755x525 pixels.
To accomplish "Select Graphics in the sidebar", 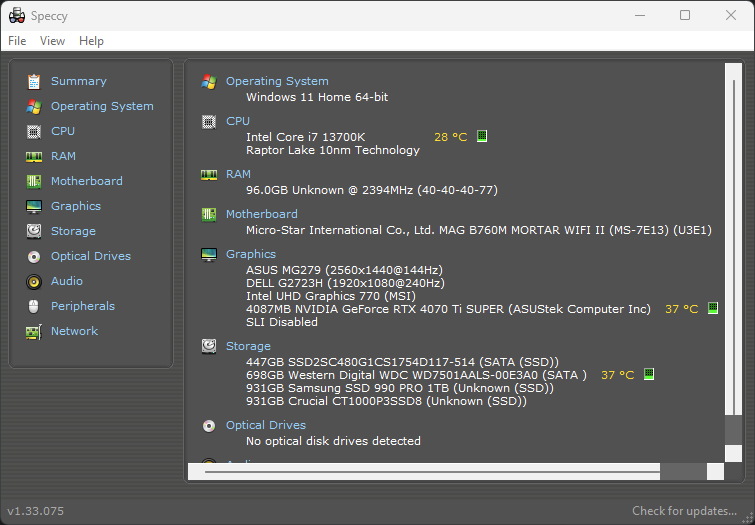I will pos(76,207).
